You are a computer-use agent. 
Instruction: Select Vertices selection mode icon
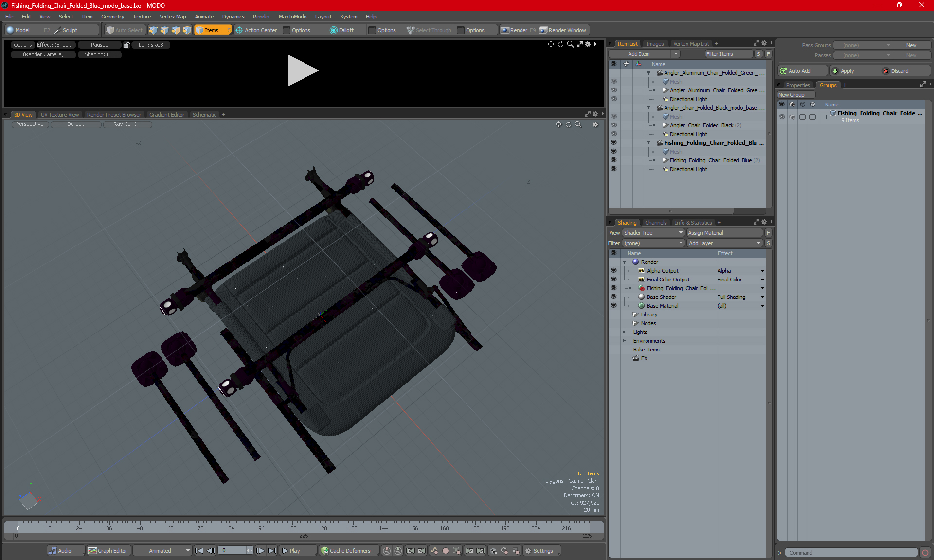[x=153, y=30]
